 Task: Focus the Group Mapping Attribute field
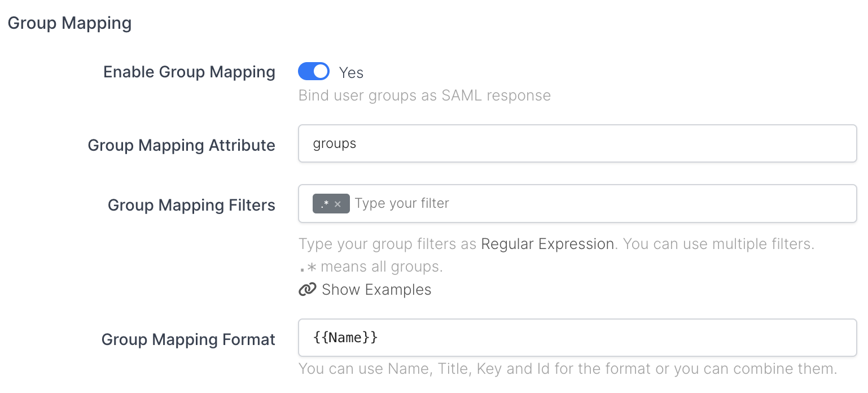pos(577,144)
